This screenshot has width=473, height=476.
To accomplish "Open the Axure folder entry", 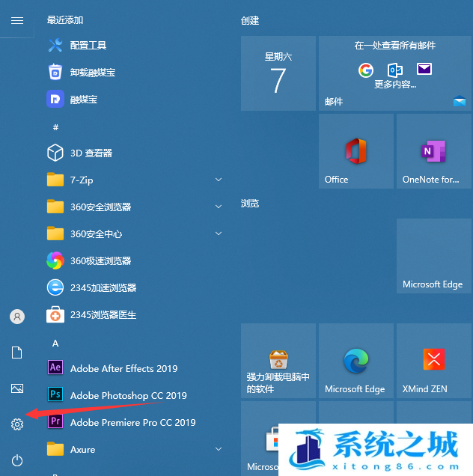I will 135,449.
